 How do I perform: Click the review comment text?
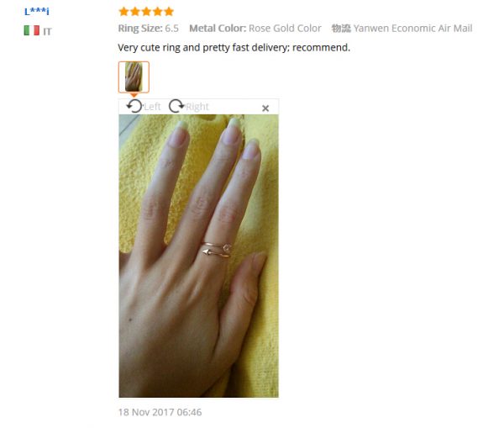[234, 48]
